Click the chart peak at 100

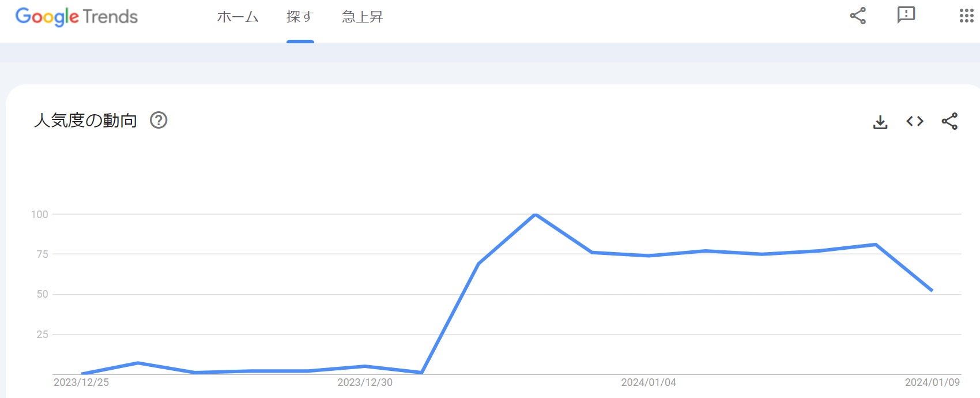tap(536, 215)
